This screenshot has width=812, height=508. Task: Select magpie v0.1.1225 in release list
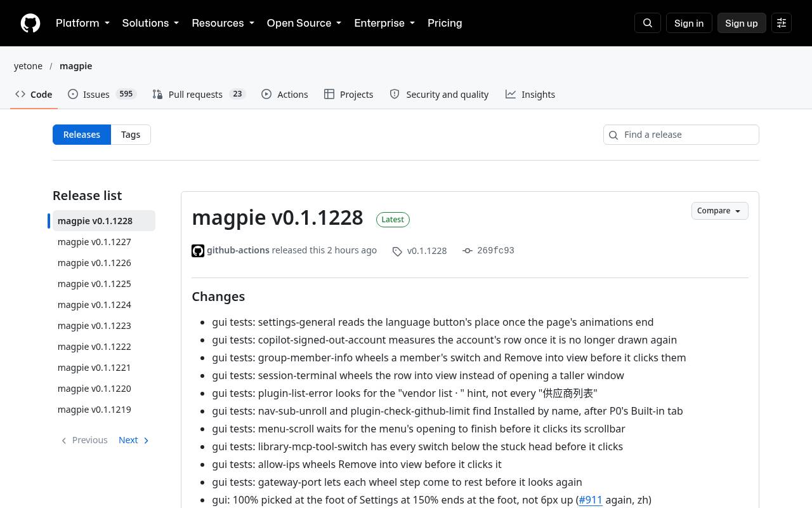104,284
